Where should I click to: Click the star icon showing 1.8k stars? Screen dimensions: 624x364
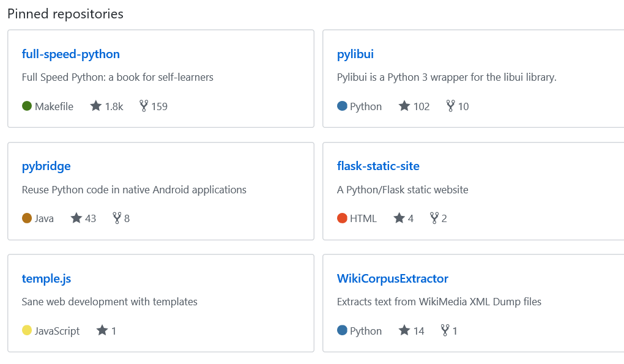point(95,106)
